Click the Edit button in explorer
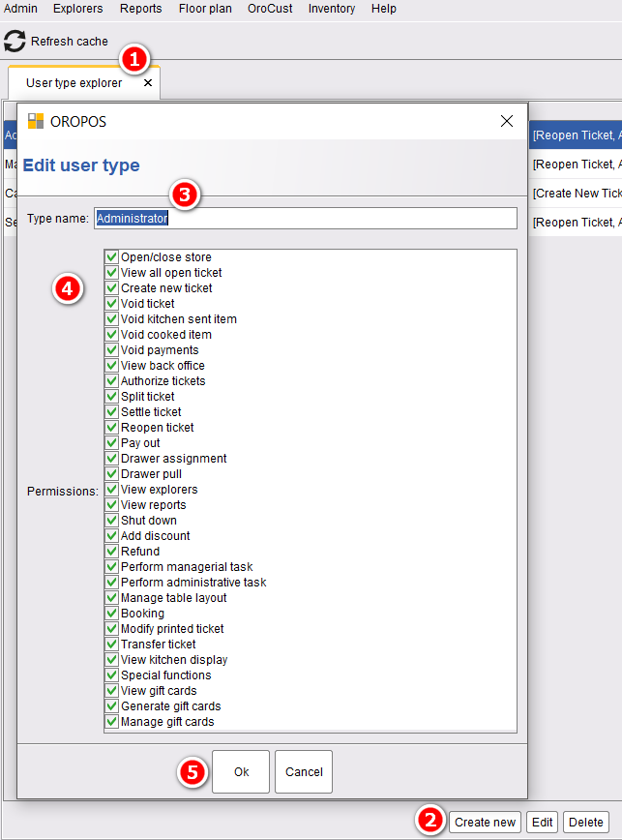The width and height of the screenshot is (622, 840). pos(542,822)
